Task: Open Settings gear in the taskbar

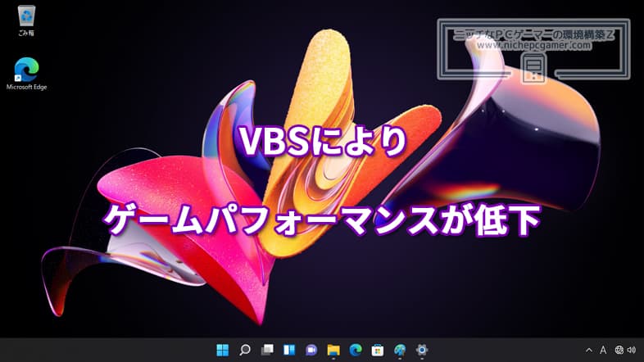Action: click(422, 350)
